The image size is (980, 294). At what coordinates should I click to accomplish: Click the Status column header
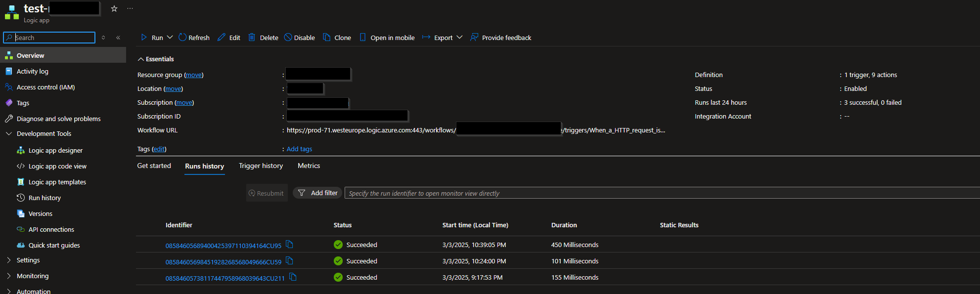point(343,225)
